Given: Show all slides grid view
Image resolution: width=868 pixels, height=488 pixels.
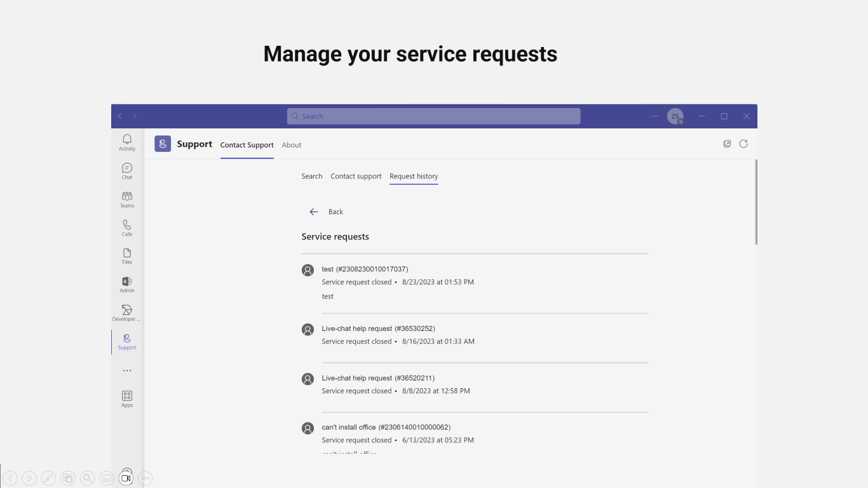Looking at the screenshot, I should click(x=68, y=478).
